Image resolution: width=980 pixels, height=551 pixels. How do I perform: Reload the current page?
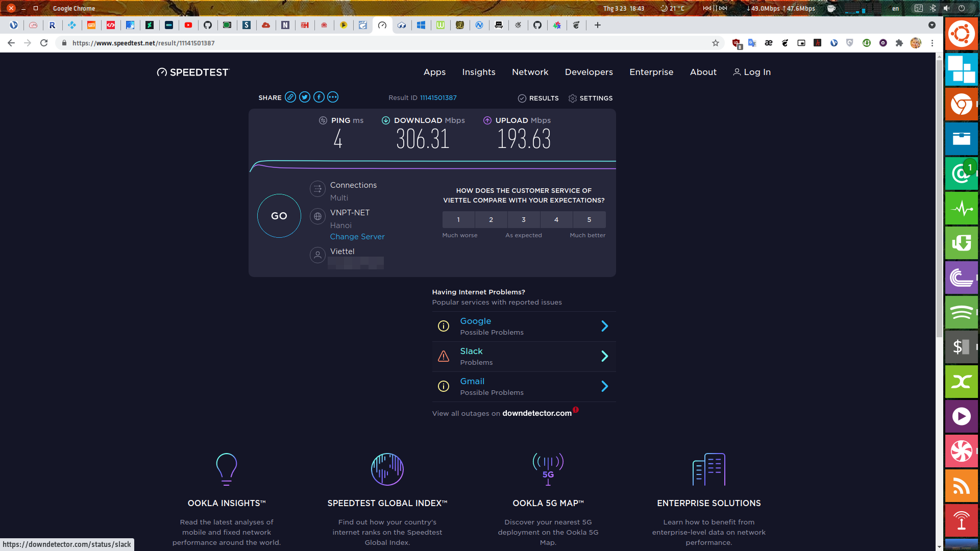[x=44, y=43]
